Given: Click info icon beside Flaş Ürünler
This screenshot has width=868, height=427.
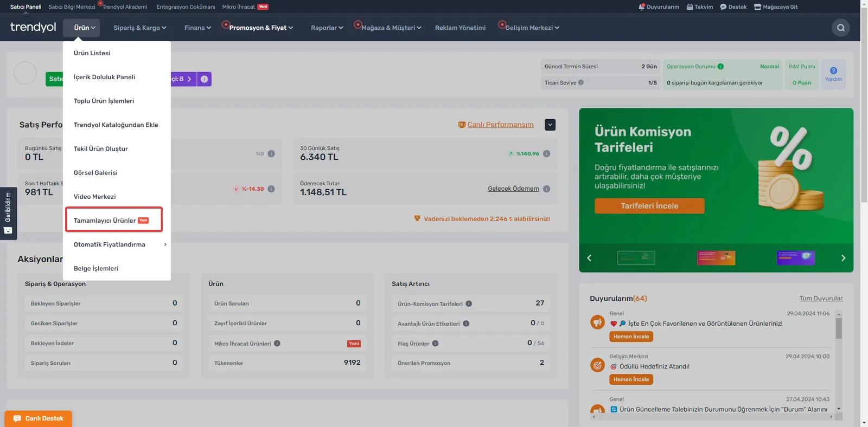Looking at the screenshot, I should tap(435, 344).
